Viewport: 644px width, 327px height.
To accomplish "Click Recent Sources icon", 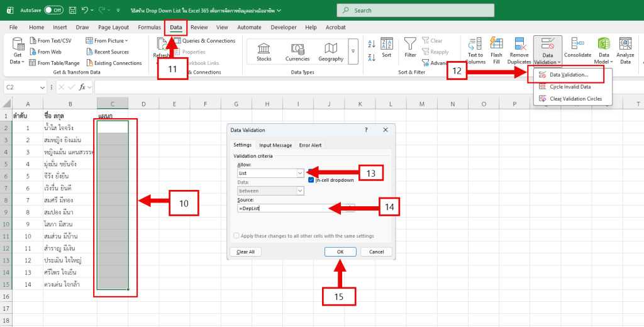I will [x=90, y=52].
